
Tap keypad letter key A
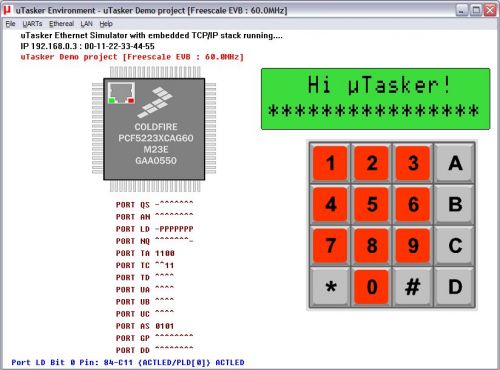coord(455,163)
